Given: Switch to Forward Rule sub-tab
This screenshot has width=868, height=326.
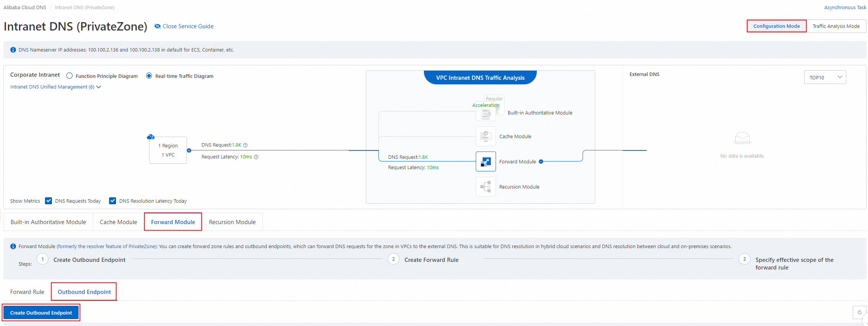Looking at the screenshot, I should click(27, 292).
